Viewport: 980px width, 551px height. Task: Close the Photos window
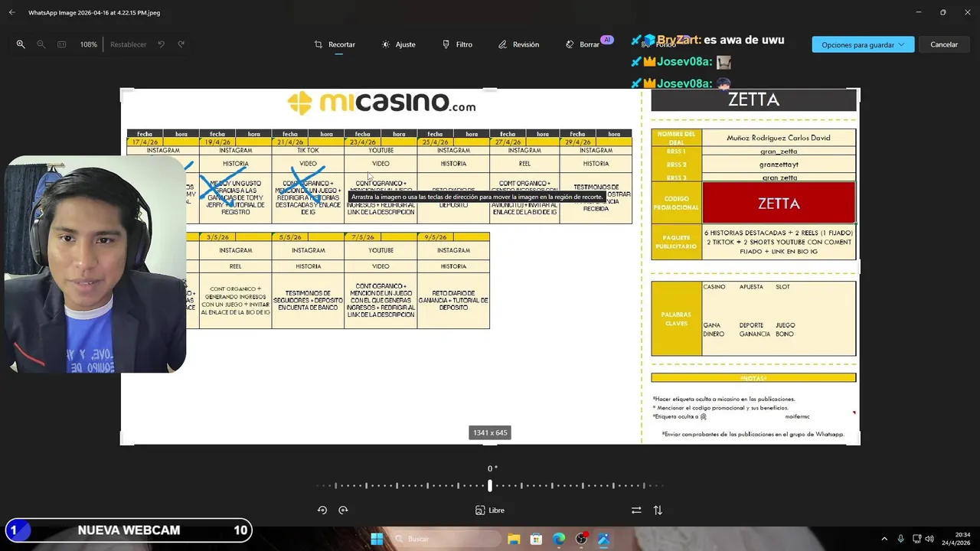point(966,12)
